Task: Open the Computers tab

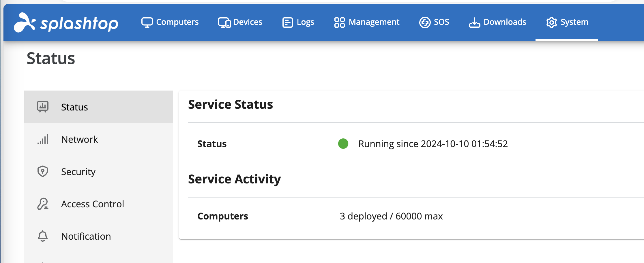Action: pyautogui.click(x=170, y=22)
